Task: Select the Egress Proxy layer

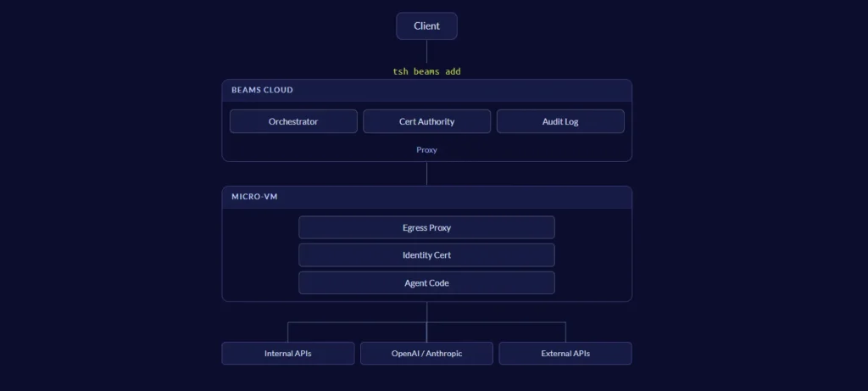Action: (426, 227)
